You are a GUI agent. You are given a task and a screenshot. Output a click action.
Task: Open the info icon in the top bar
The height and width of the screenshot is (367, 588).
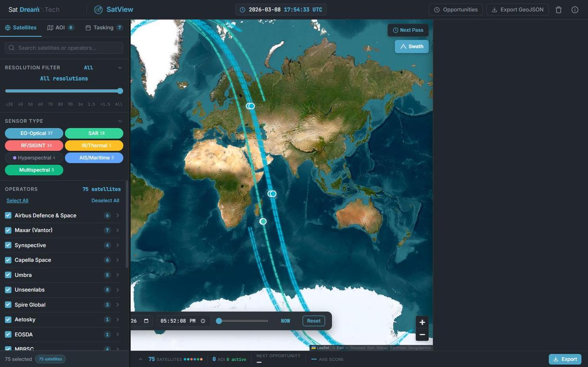pyautogui.click(x=575, y=9)
